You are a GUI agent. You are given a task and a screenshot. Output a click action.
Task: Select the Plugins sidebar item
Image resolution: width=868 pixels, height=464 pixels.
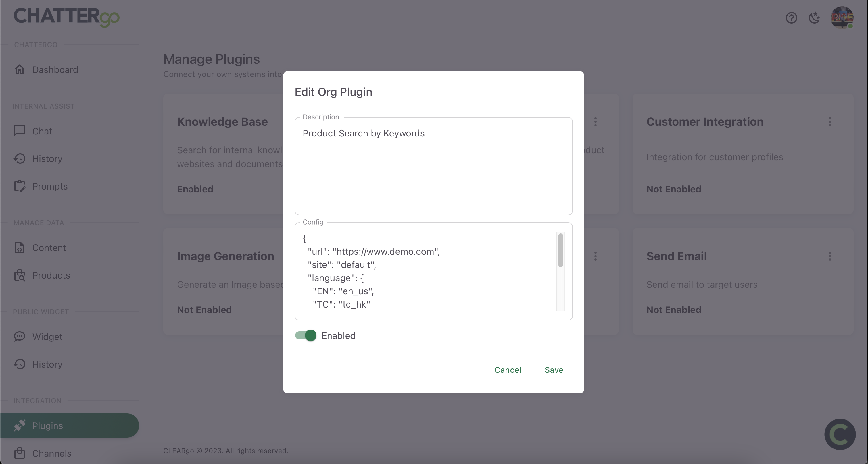click(70, 426)
